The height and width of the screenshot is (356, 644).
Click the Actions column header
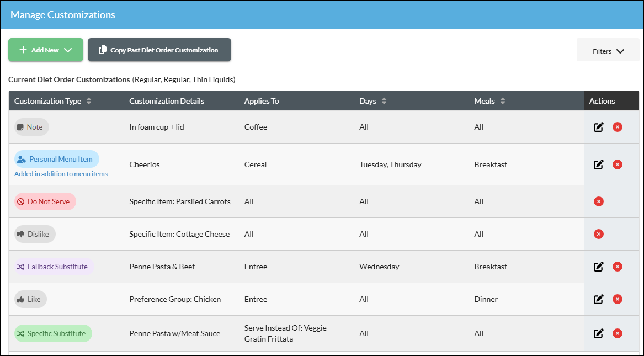602,101
